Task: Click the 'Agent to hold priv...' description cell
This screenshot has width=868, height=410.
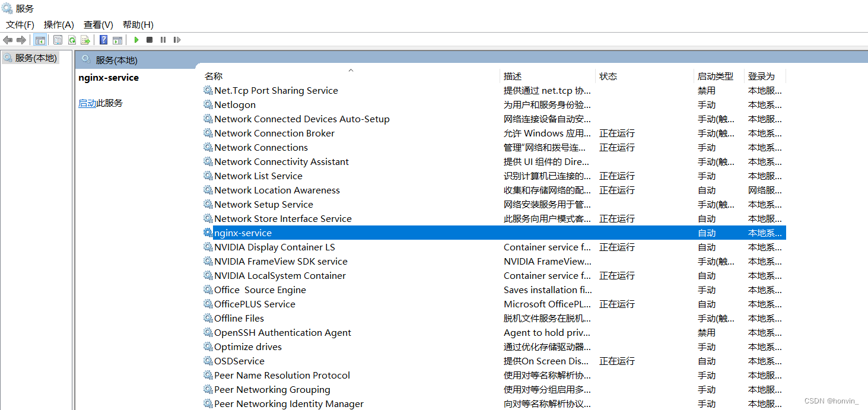Action: [x=547, y=332]
